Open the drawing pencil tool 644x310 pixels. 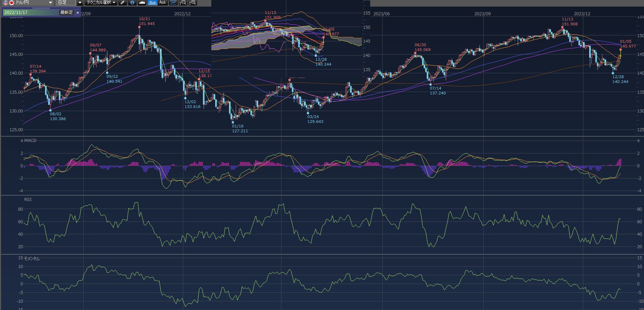point(122,2)
